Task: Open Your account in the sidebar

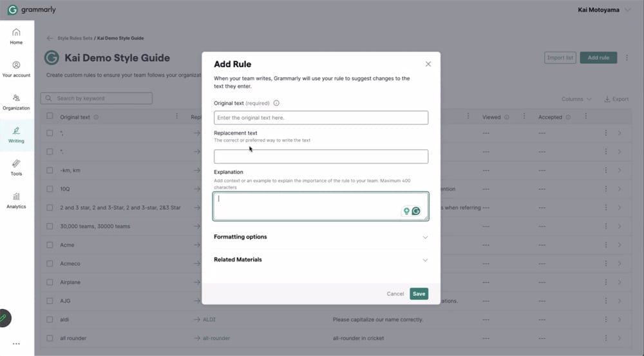Action: pyautogui.click(x=17, y=70)
